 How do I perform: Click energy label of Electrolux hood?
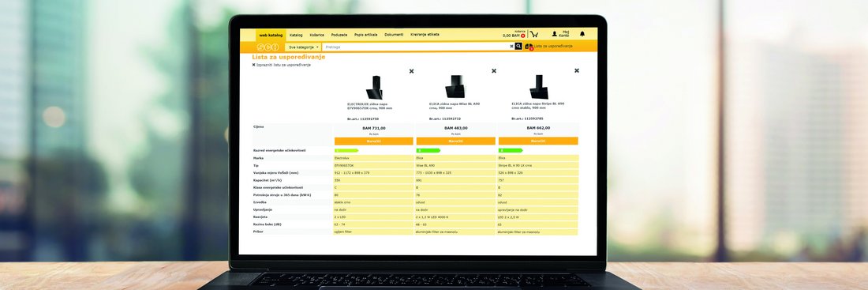click(x=346, y=150)
